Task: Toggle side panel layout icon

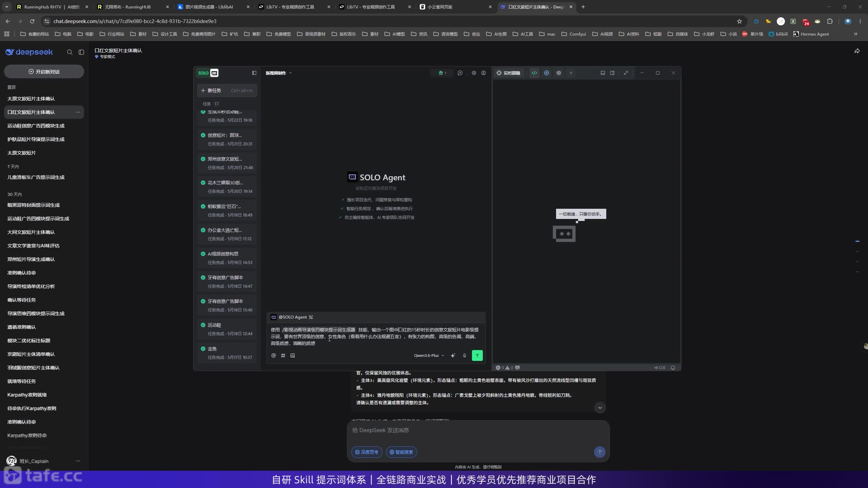Action: pyautogui.click(x=612, y=73)
